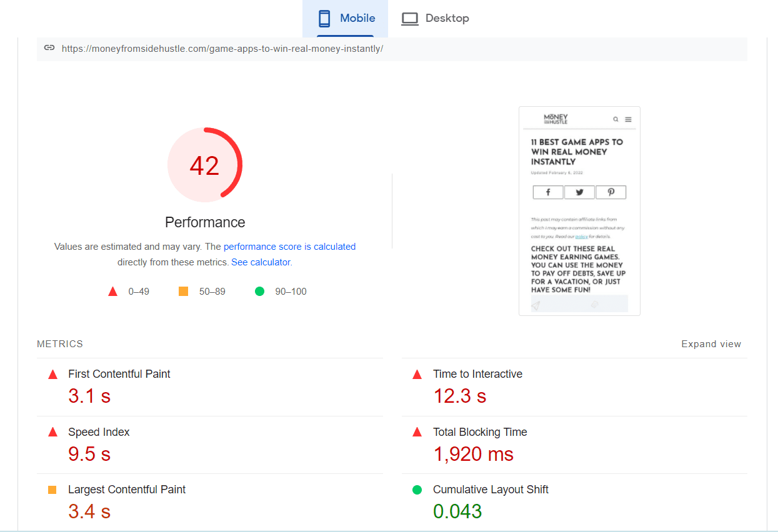Click the chain link icon beside the URL
Screen dimensions: 778x532
[x=50, y=47]
